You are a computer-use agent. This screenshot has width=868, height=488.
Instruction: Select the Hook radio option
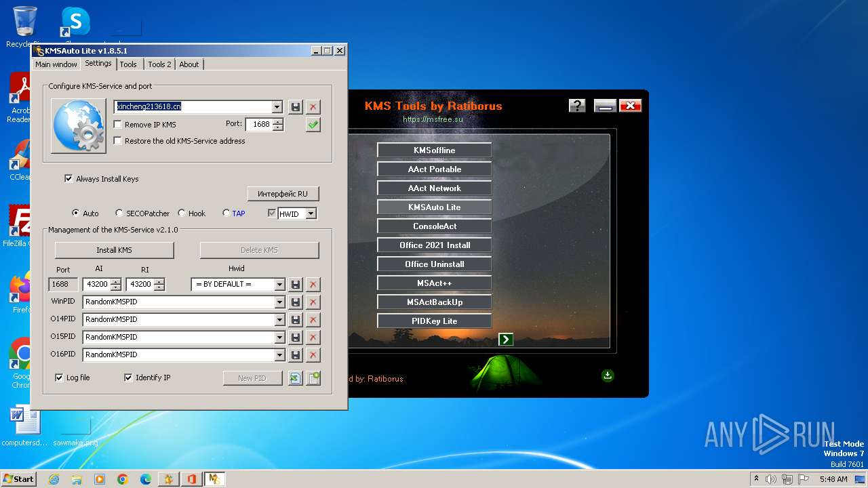182,213
